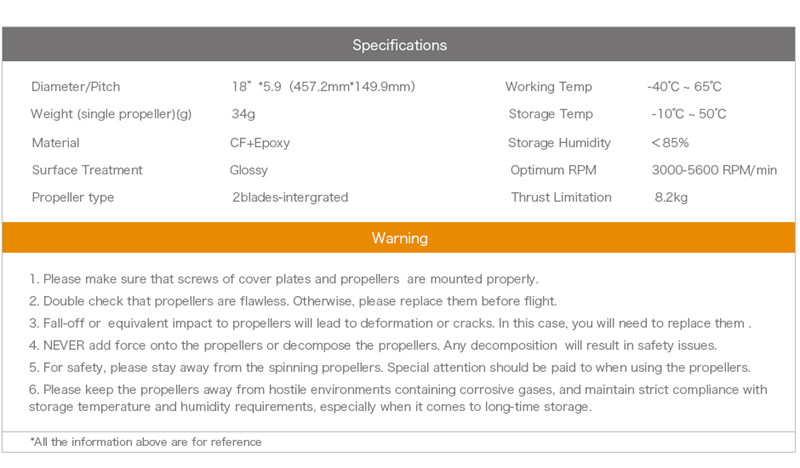The image size is (800, 468).
Task: Select the 2blades-intergrated value
Action: [290, 197]
